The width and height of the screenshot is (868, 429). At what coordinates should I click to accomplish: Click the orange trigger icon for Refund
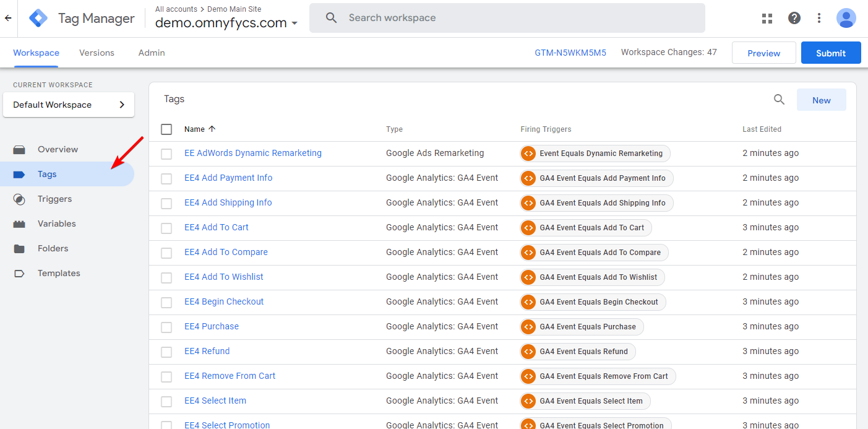click(528, 352)
